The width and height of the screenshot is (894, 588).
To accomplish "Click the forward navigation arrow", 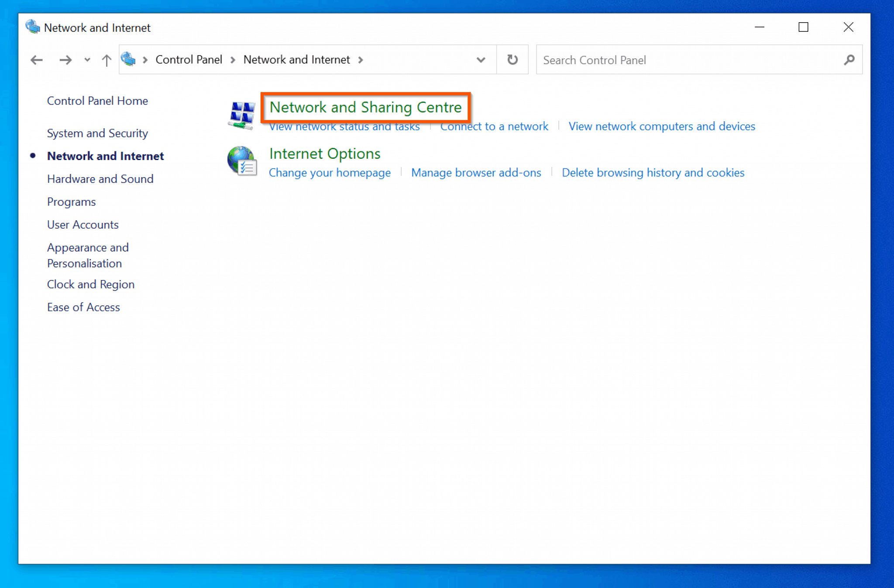I will (x=65, y=60).
